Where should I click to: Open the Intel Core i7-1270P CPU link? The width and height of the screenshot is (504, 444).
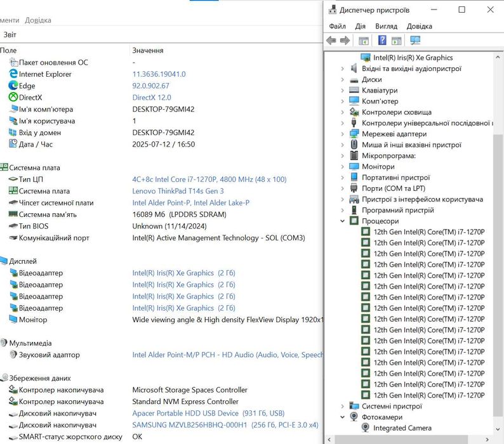point(209,180)
